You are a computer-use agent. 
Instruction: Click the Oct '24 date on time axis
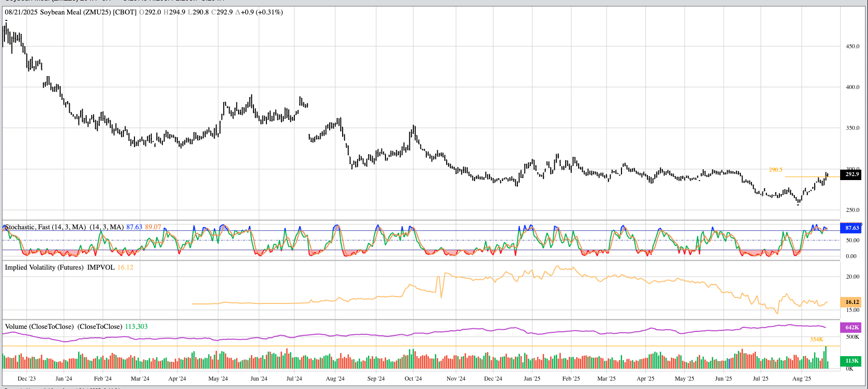(x=413, y=379)
